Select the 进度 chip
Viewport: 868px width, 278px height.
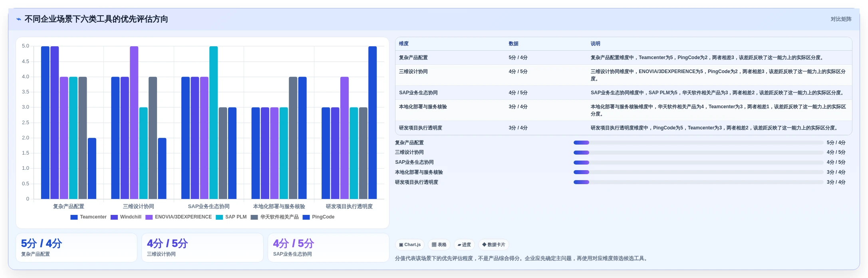[464, 244]
